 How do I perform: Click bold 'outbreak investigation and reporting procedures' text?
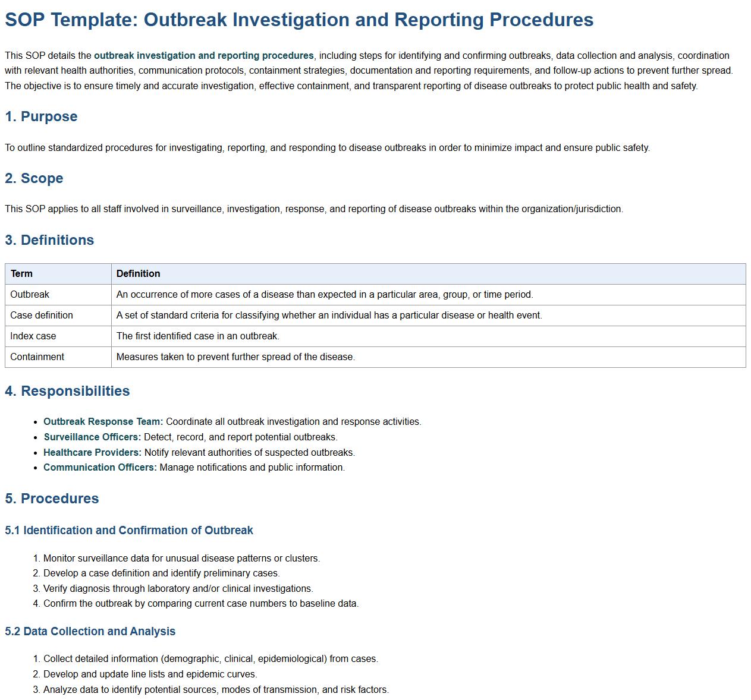click(203, 55)
